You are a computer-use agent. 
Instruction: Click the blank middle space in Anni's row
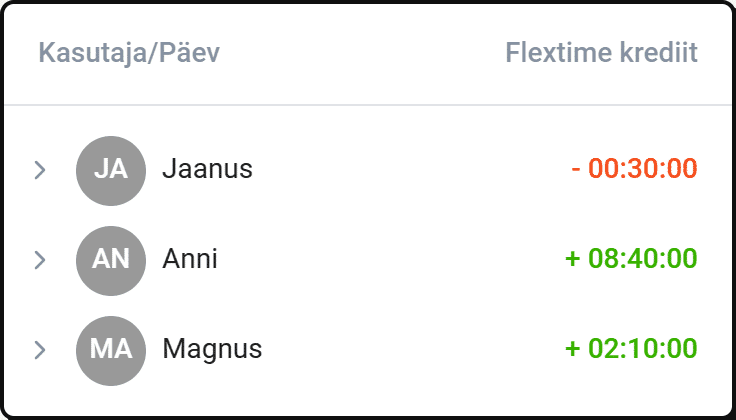tap(390, 261)
